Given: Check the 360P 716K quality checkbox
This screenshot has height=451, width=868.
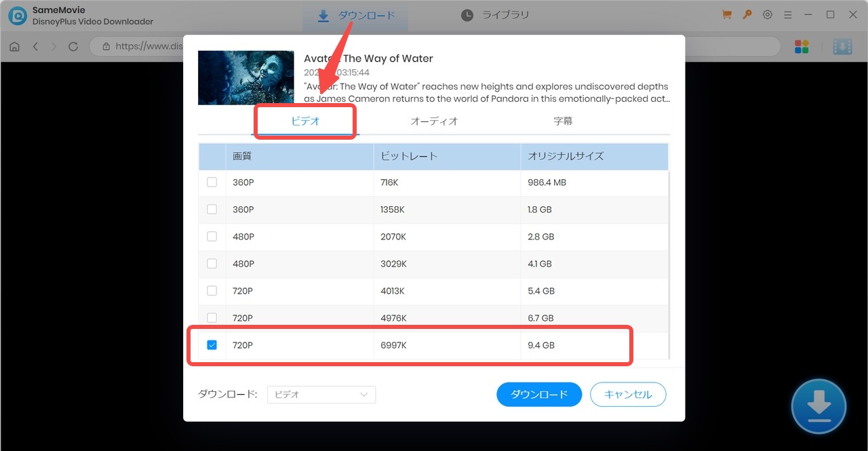Looking at the screenshot, I should [x=212, y=182].
